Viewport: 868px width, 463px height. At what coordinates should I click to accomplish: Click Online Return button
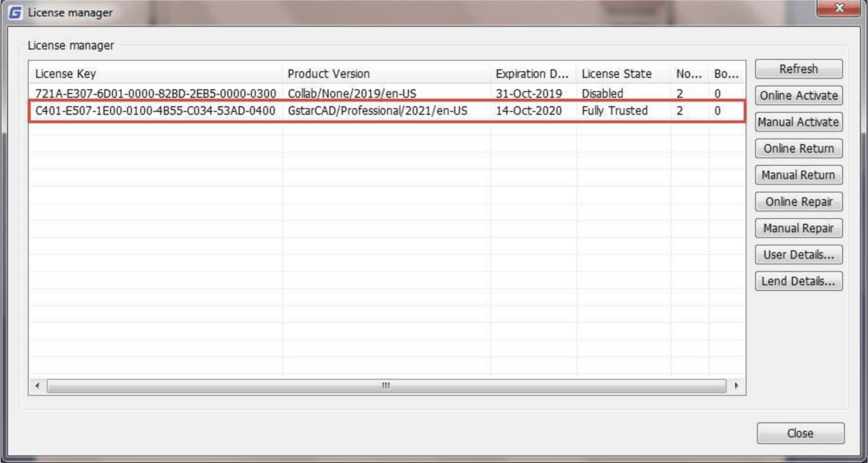pos(798,149)
